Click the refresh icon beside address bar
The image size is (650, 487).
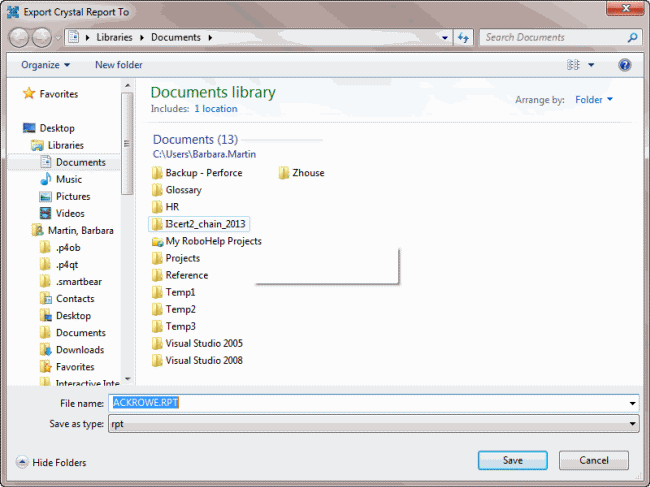coord(463,38)
